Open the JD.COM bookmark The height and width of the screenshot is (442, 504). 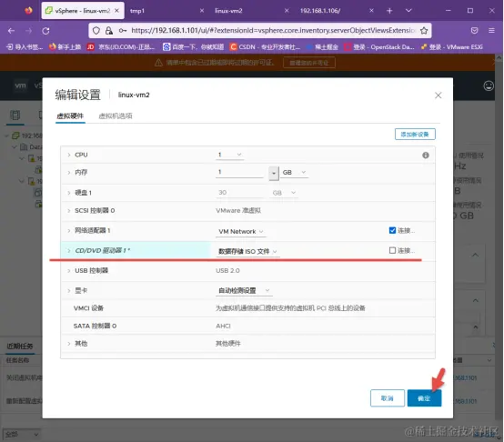tap(121, 47)
